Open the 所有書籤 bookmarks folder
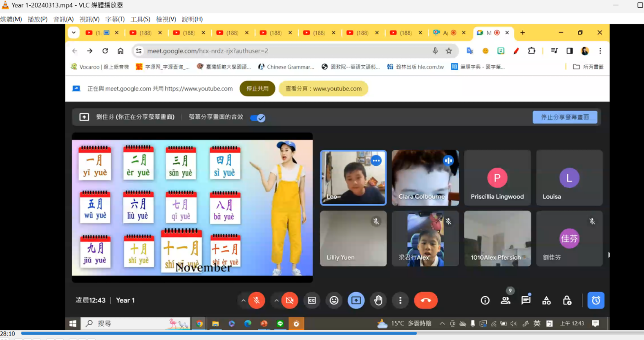Image resolution: width=644 pixels, height=340 pixels. (x=588, y=67)
